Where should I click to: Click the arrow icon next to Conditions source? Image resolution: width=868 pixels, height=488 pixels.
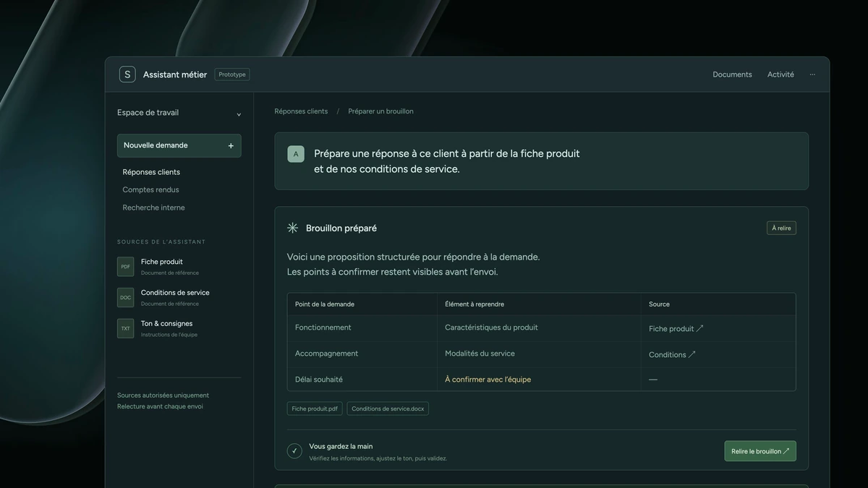pos(692,354)
